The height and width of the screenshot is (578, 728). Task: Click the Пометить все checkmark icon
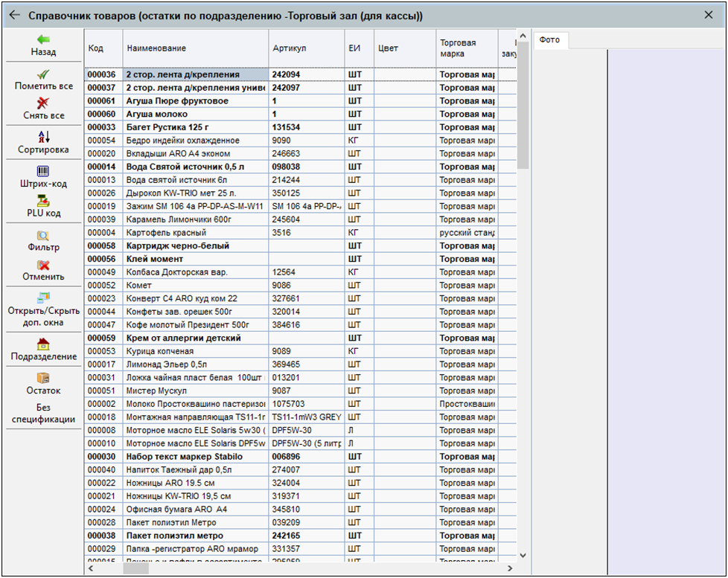point(43,74)
